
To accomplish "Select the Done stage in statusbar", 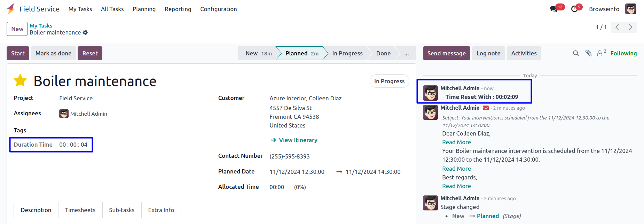I will 383,53.
